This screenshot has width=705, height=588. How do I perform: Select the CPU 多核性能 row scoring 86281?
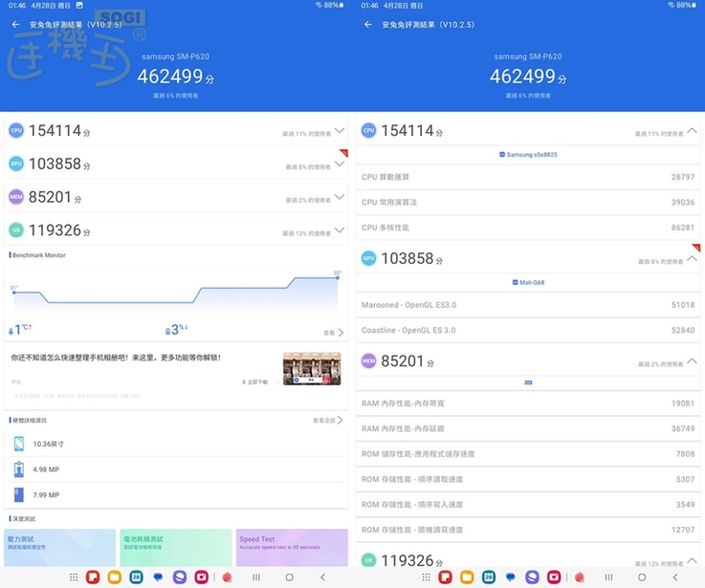click(x=528, y=228)
